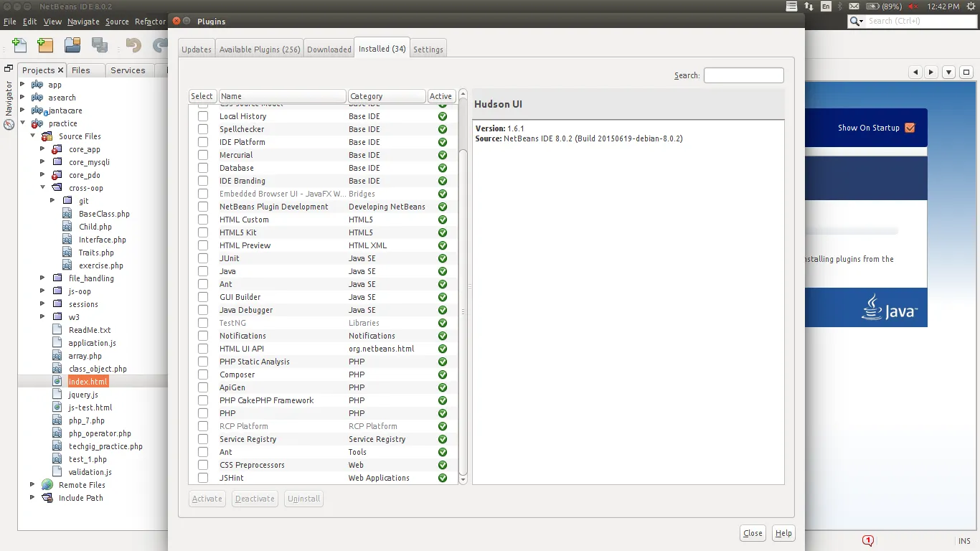Toggle the Show On Startup checkbox
Image resolution: width=980 pixels, height=551 pixels.
[x=910, y=128]
